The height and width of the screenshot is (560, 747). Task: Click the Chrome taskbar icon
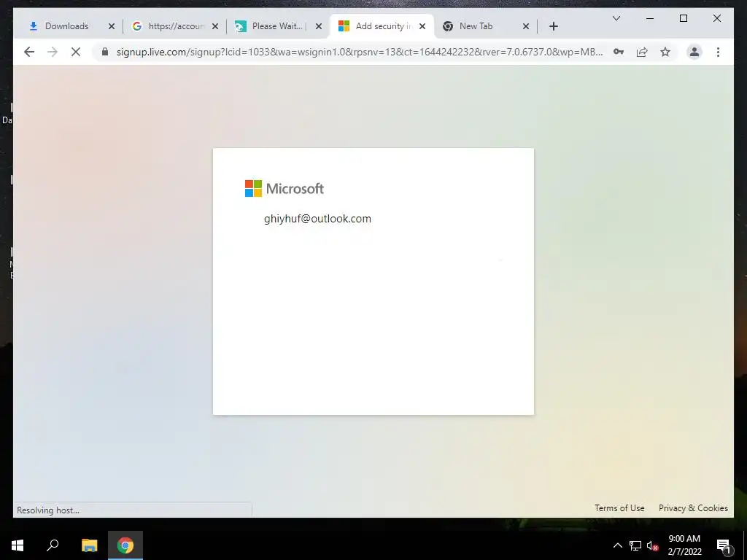[125, 545]
